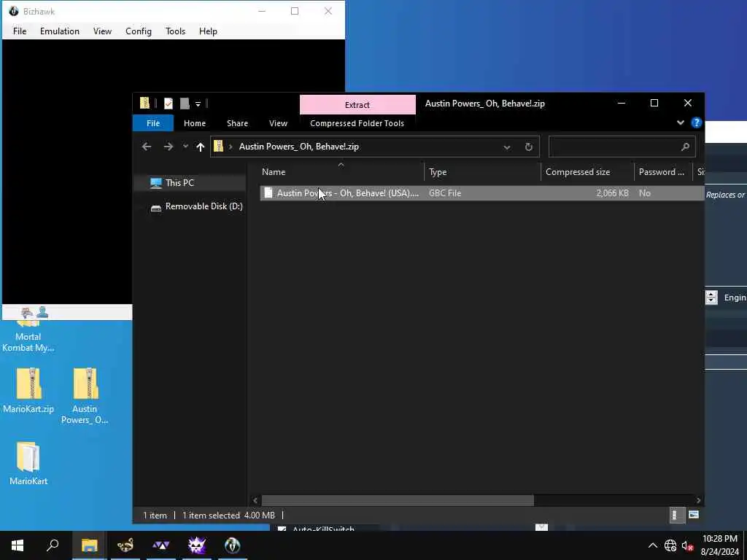The height and width of the screenshot is (560, 747).
Task: Switch to large icons view layout
Action: click(694, 515)
